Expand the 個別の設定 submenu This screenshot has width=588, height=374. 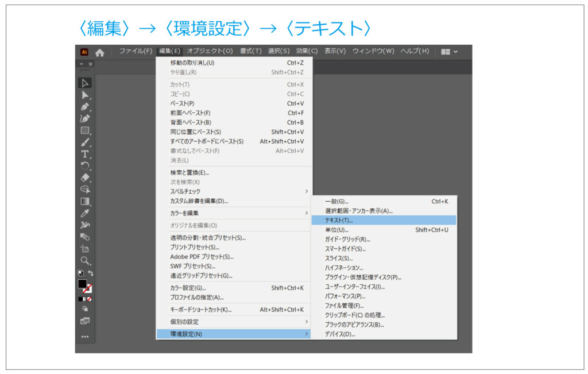tap(234, 322)
